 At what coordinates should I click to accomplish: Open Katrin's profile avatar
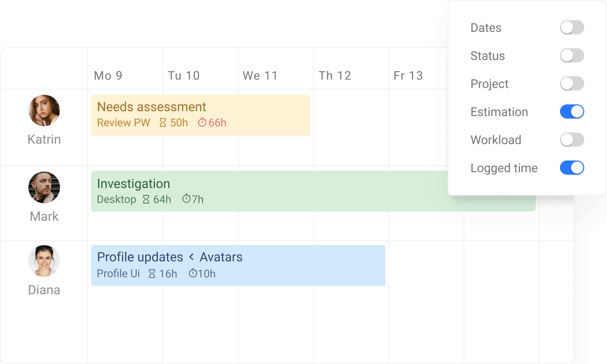pos(44,110)
